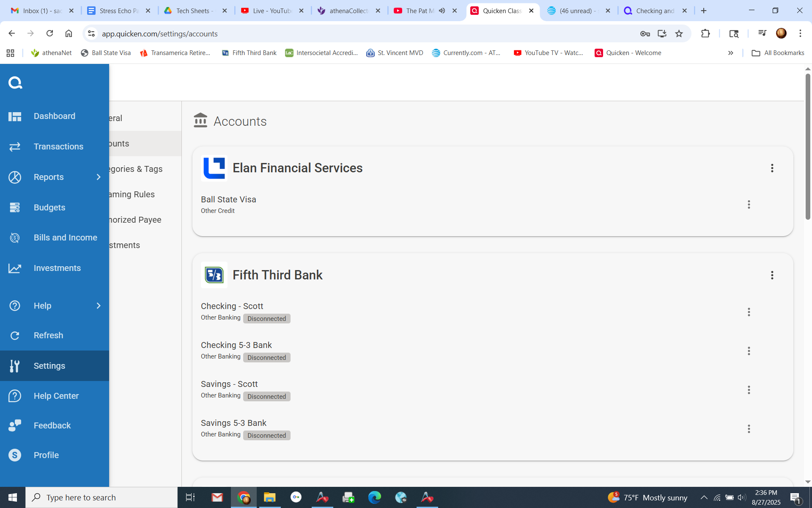Viewport: 812px width, 508px height.
Task: Open Bills and Income page
Action: 65,237
